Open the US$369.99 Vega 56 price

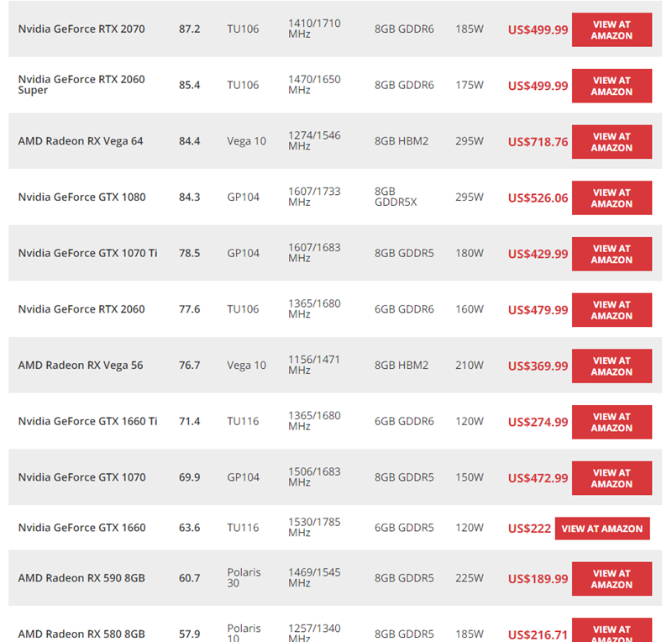pos(538,366)
